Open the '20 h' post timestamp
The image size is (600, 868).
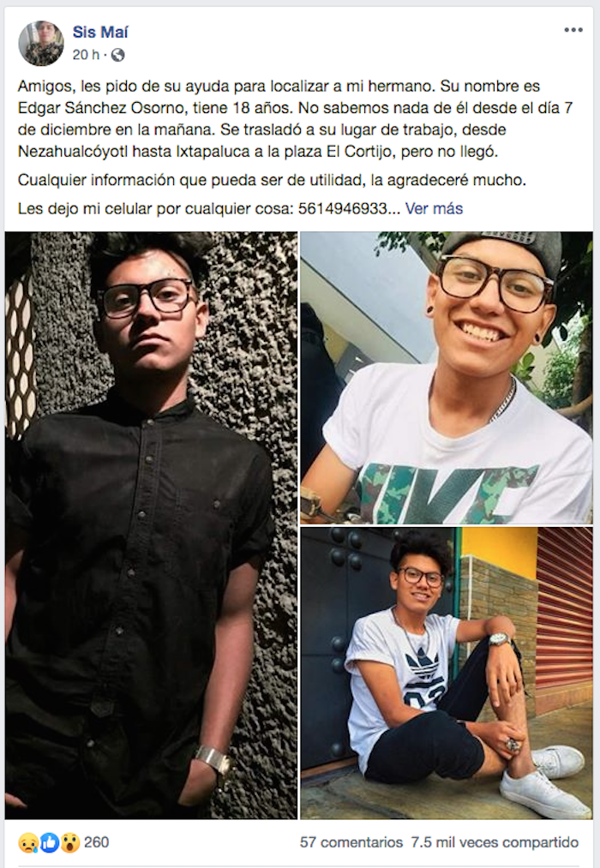pos(86,55)
